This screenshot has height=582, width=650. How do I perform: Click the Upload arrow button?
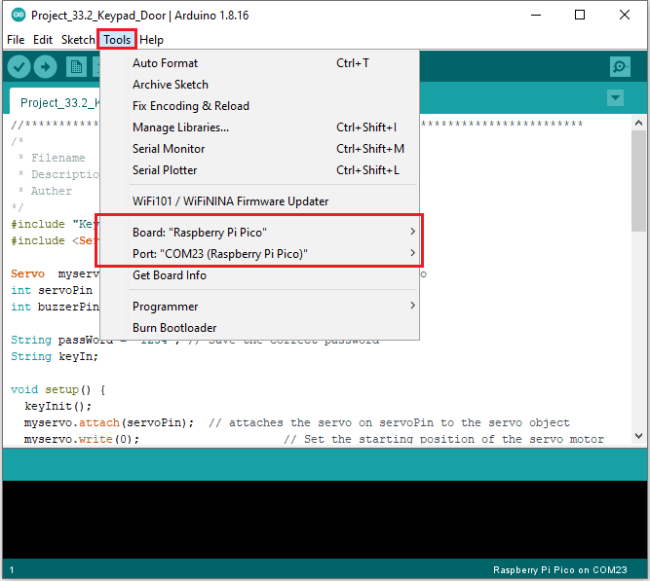point(45,67)
